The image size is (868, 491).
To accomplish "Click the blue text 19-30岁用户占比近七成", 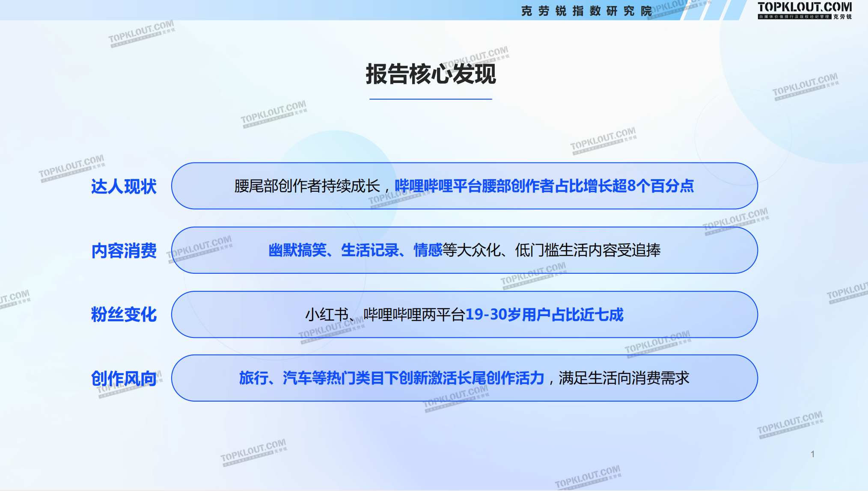I will pos(544,315).
